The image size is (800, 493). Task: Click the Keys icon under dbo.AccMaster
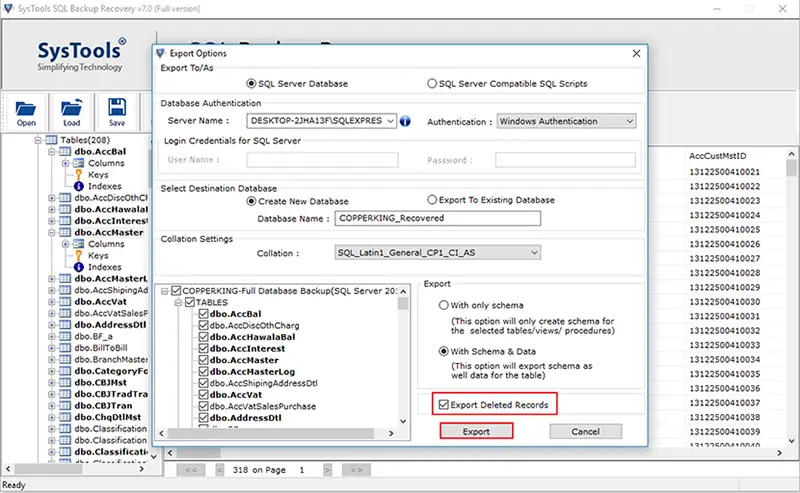pos(79,255)
